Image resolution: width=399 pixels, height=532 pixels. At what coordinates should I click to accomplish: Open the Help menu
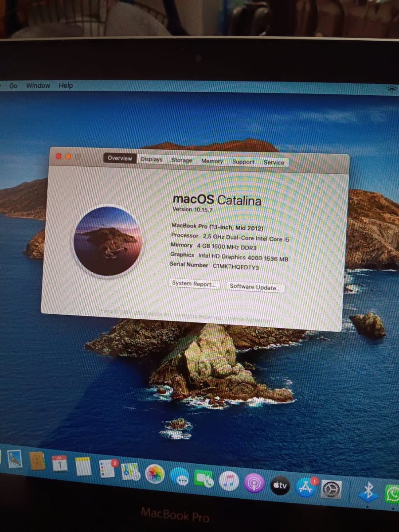click(x=66, y=86)
